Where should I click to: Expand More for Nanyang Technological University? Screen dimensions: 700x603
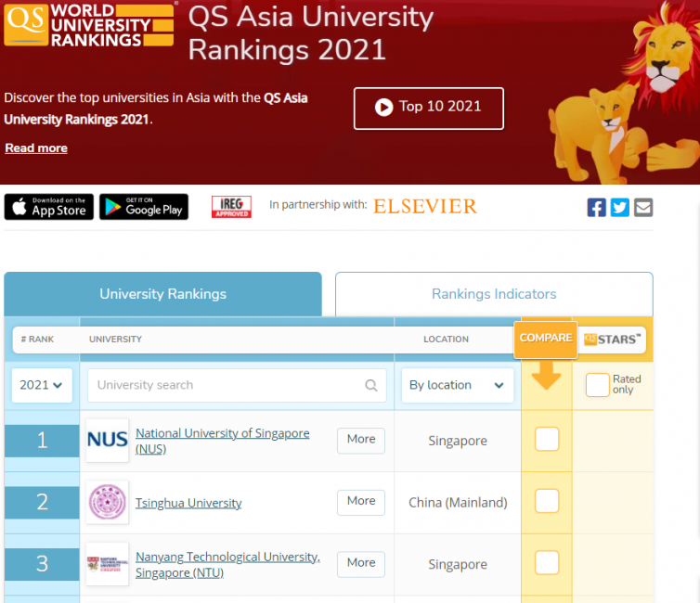tap(360, 563)
